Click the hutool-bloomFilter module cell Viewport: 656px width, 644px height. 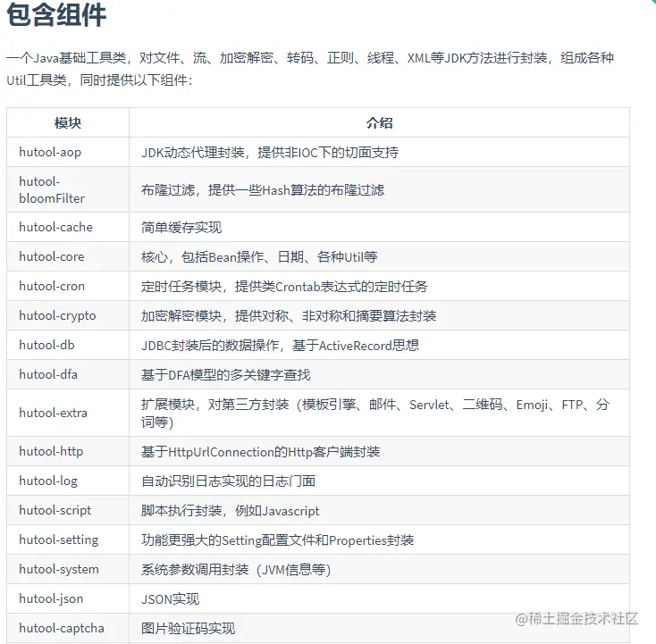click(68, 190)
